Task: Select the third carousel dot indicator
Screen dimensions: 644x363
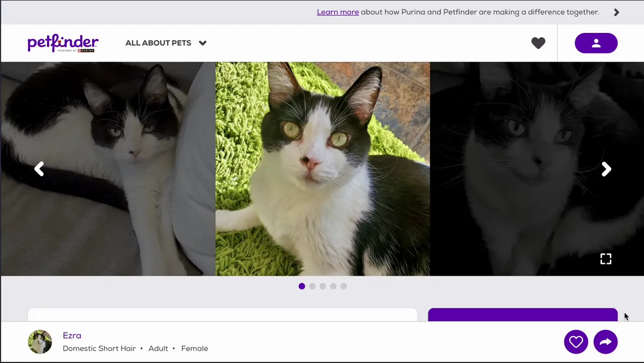Action: [x=323, y=286]
